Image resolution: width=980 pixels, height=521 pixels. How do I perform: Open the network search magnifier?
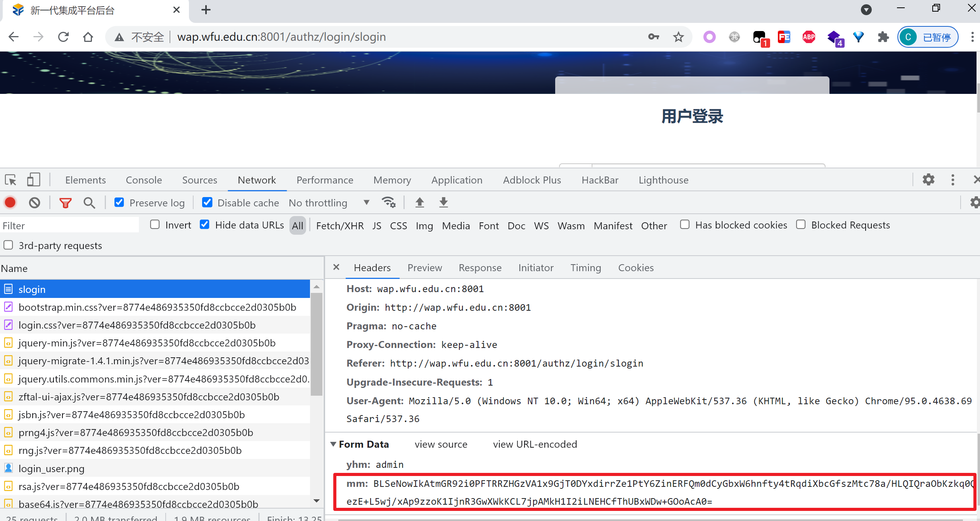coord(89,203)
